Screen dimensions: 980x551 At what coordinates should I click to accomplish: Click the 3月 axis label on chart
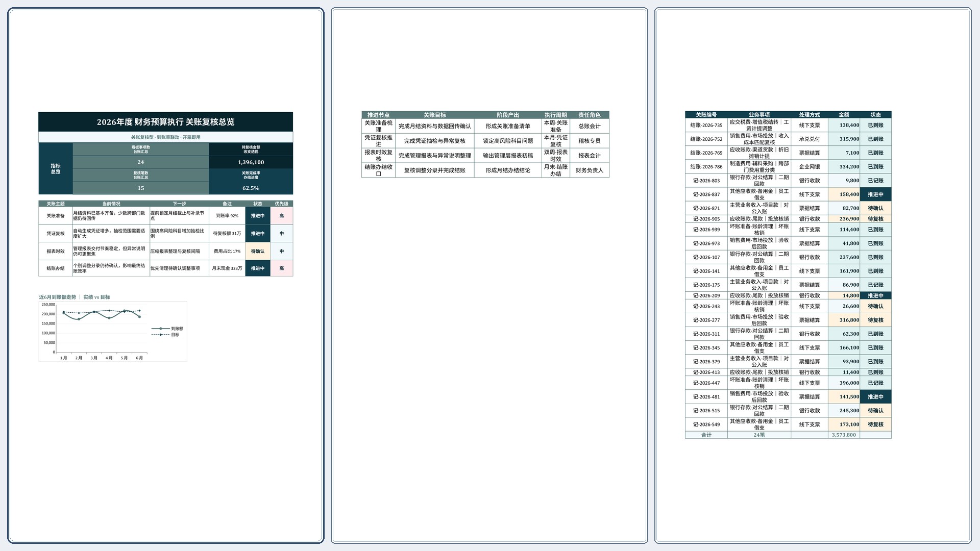coord(94,358)
